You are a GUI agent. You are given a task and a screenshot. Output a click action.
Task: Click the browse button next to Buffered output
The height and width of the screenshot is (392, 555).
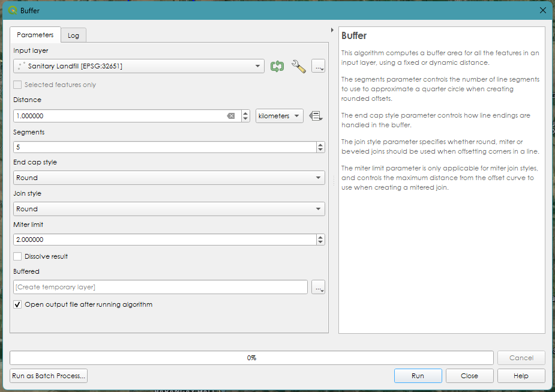click(x=318, y=287)
